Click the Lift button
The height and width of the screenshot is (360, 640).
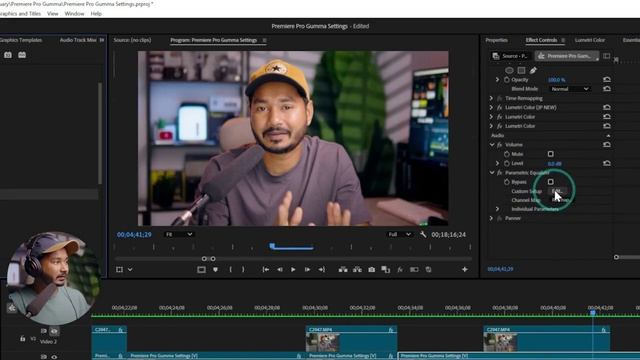(343, 269)
